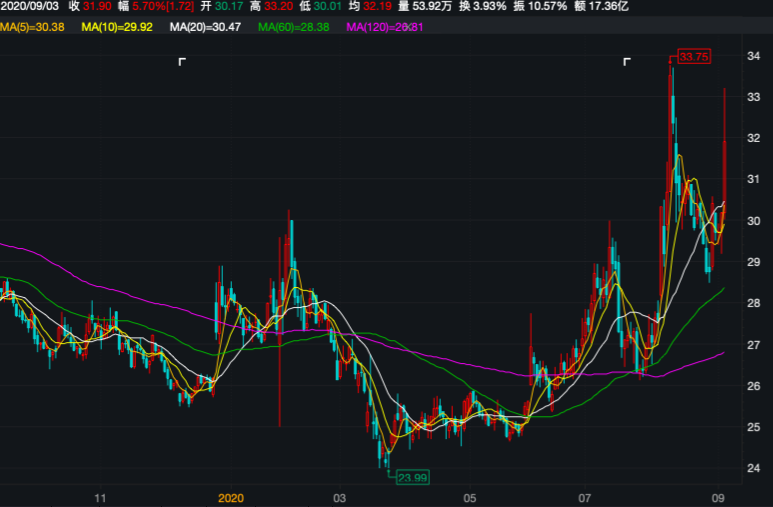
Task: Click the 23.99 low price marker
Action: 412,478
